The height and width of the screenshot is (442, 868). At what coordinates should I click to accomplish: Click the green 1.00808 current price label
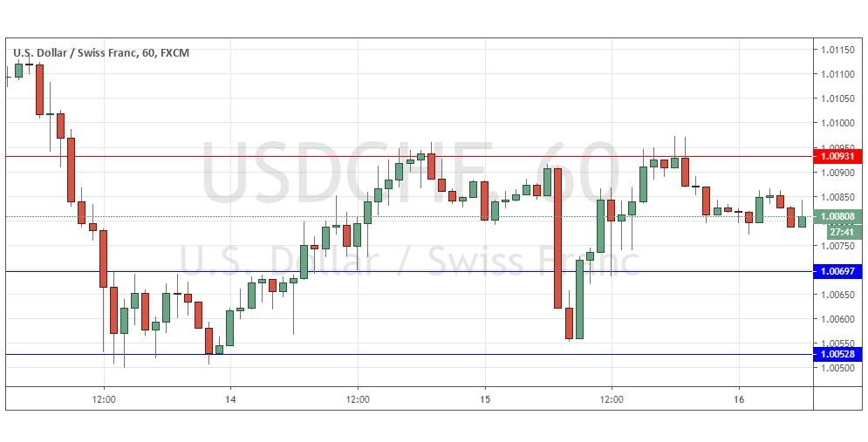pyautogui.click(x=837, y=216)
